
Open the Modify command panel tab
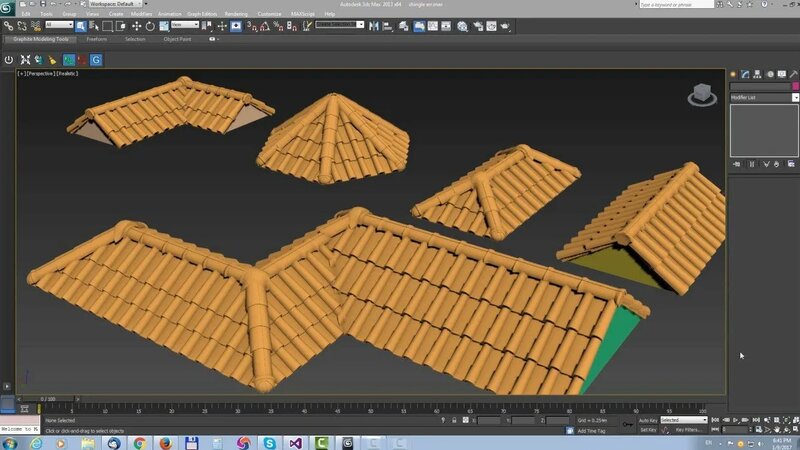pos(745,74)
